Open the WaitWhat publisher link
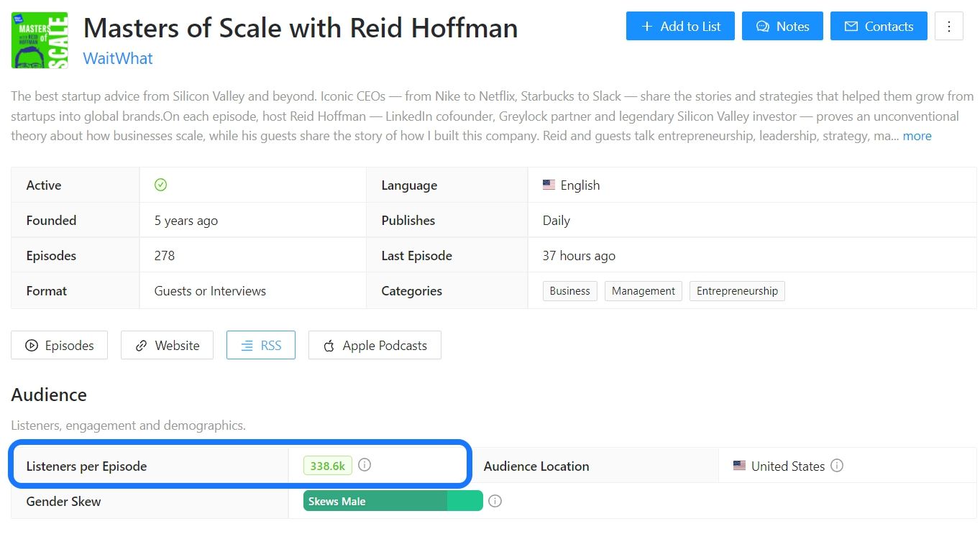Screen dimensions: 980x534 pyautogui.click(x=118, y=58)
